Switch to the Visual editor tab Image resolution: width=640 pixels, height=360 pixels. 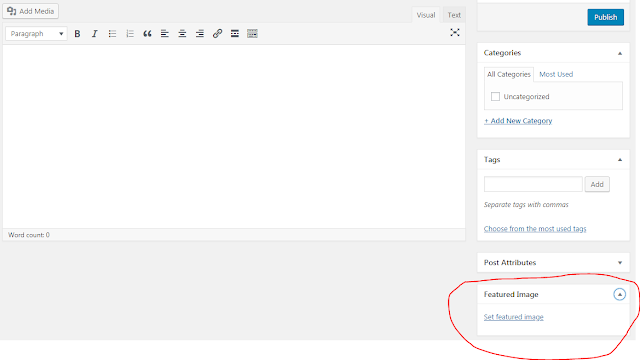click(426, 15)
